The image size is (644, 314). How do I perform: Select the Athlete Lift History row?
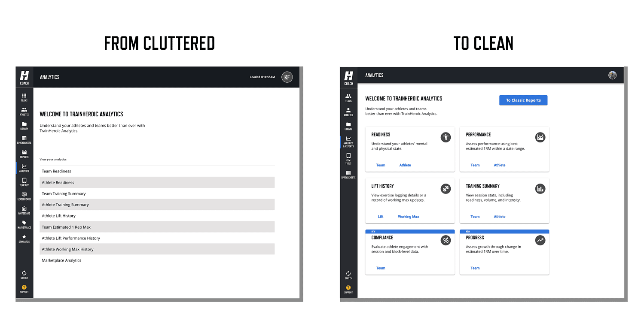[157, 216]
